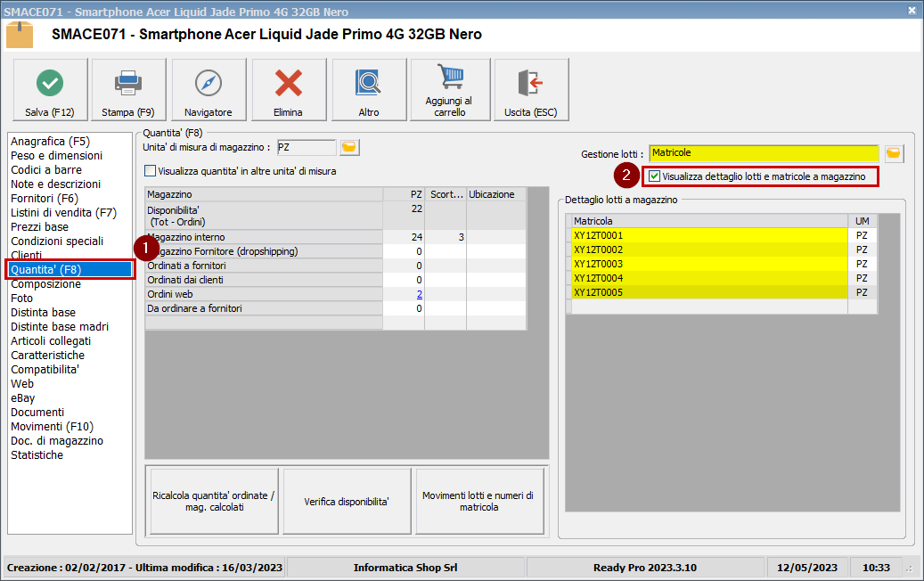
Task: Open the Gestione lotti Matricole dropdown
Action: pos(764,153)
